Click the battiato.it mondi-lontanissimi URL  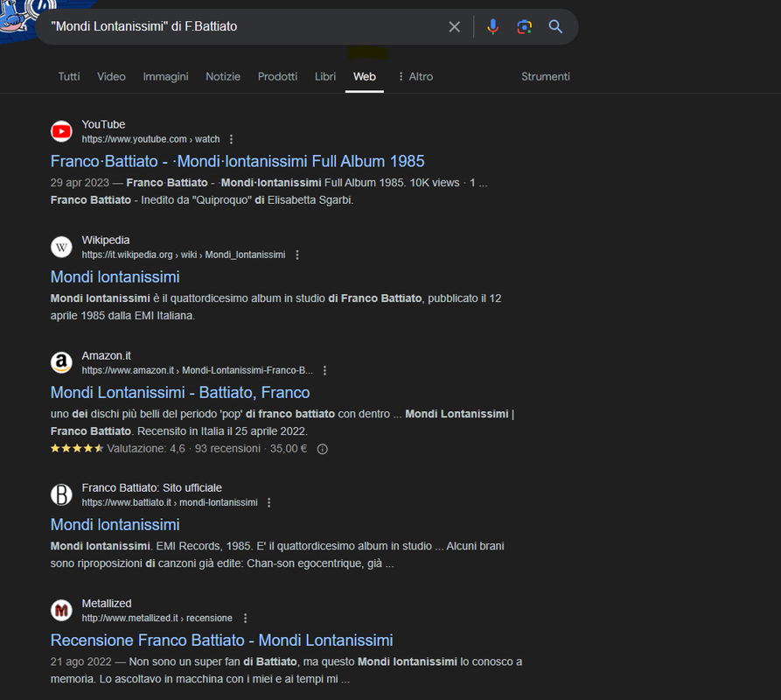click(170, 503)
